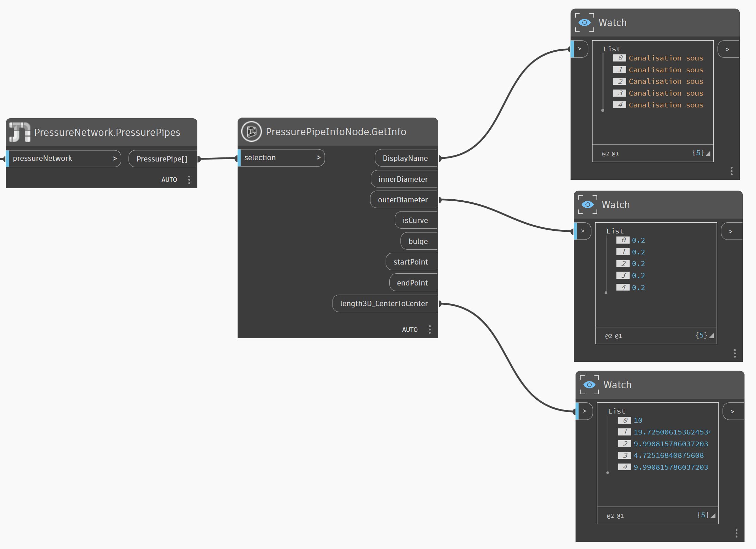The image size is (756, 549).
Task: Click the PressurePipe[] output port
Action: click(x=162, y=159)
